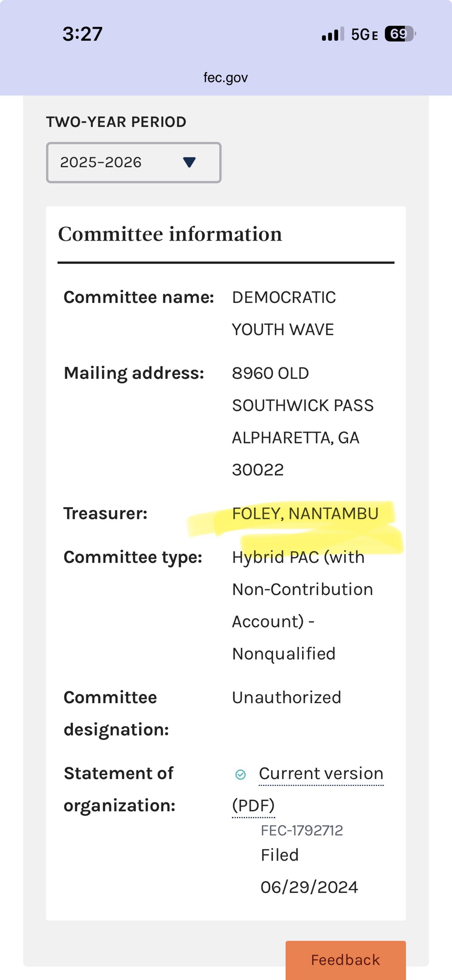
Task: Tap the Alpharetta, GA mailing address
Action: 296,438
